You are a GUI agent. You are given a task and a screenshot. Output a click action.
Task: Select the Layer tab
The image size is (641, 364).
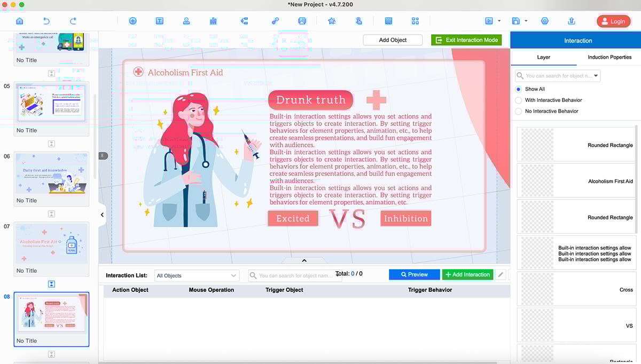pos(544,57)
